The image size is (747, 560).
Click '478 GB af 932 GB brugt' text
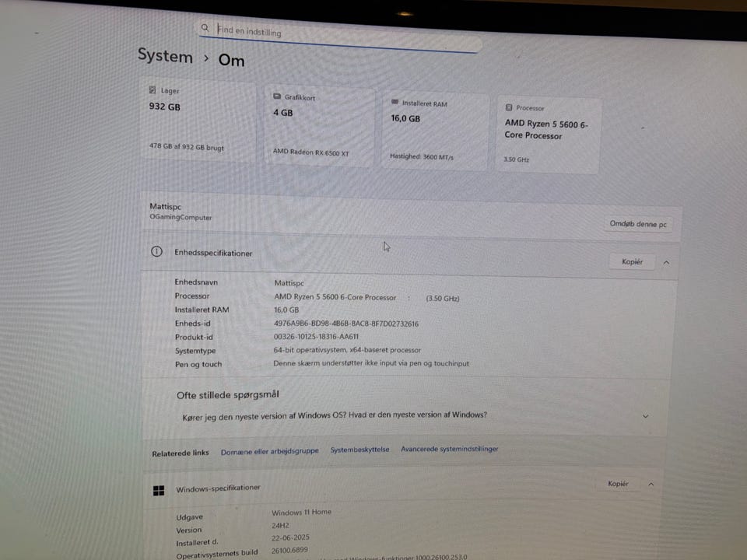click(186, 147)
